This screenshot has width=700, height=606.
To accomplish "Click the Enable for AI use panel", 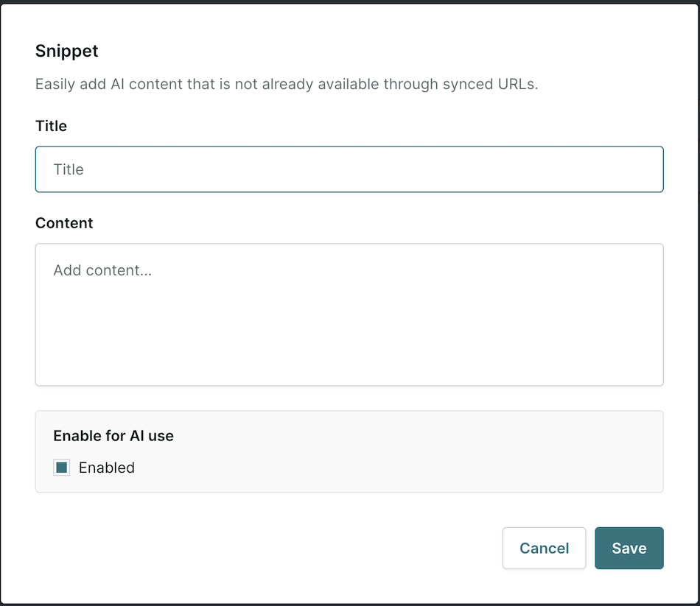I will 349,451.
